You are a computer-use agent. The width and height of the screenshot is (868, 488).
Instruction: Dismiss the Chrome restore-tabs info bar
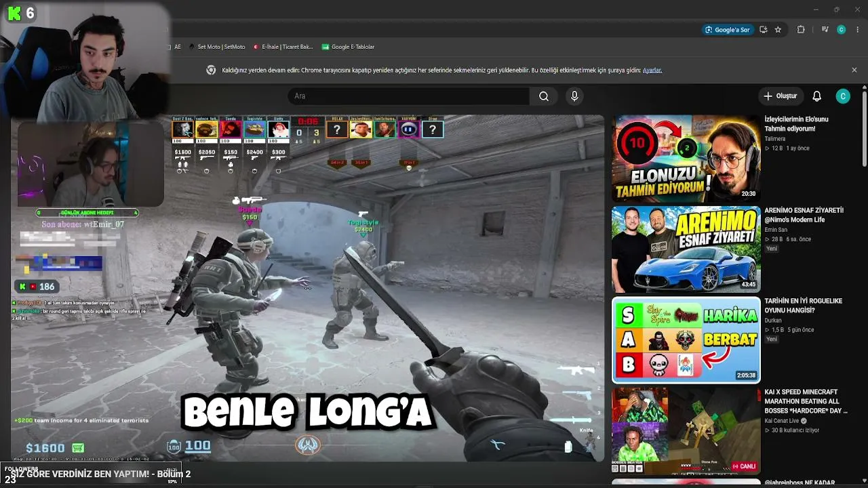(854, 70)
